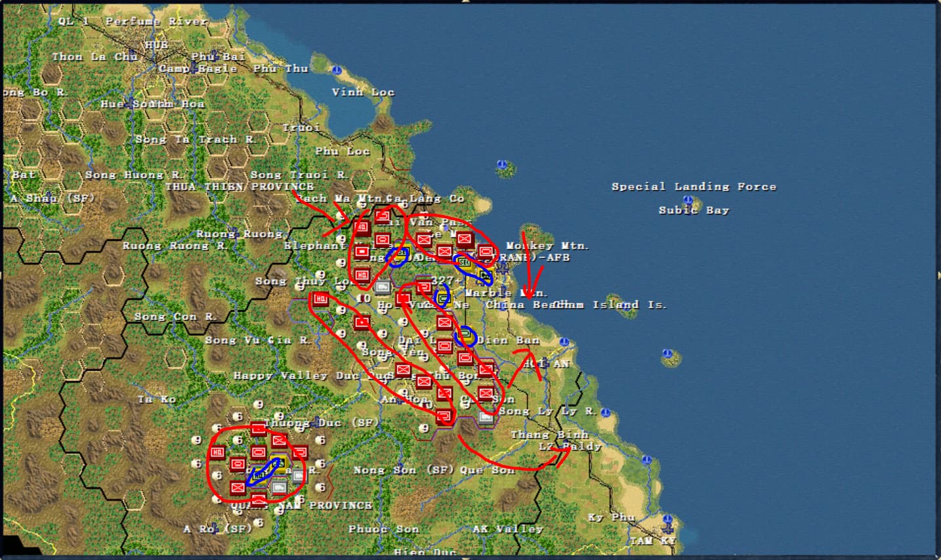The image size is (941, 560).
Task: Select the Perfume River label
Action: click(156, 22)
